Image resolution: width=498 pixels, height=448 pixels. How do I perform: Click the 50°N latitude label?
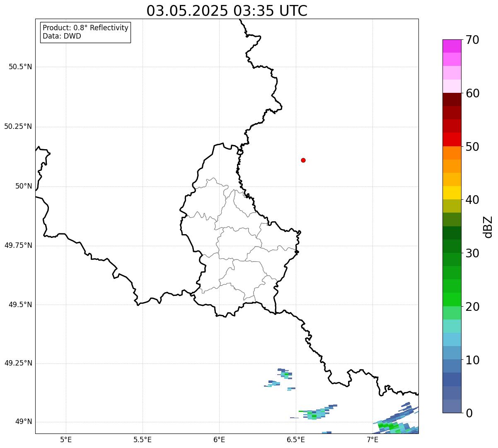coord(24,186)
